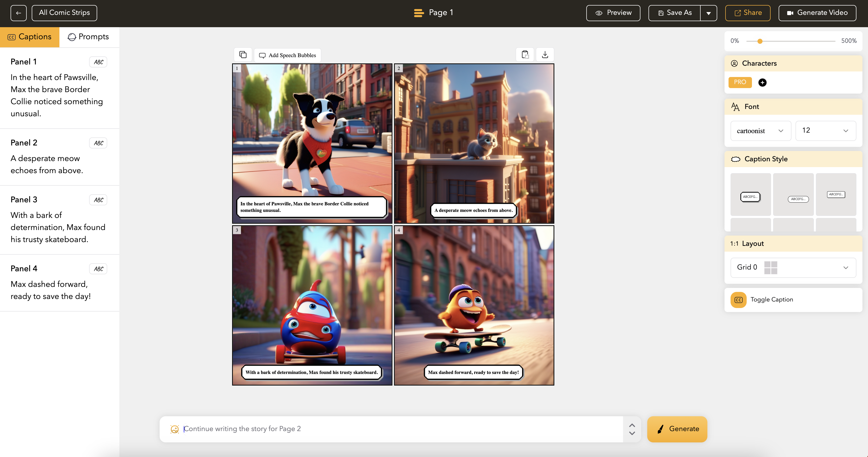
Task: Click the zoom slider handle
Action: [x=760, y=41]
